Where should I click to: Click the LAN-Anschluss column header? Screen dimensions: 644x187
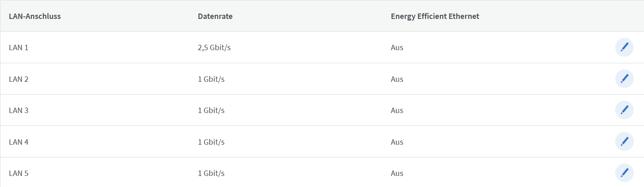35,16
